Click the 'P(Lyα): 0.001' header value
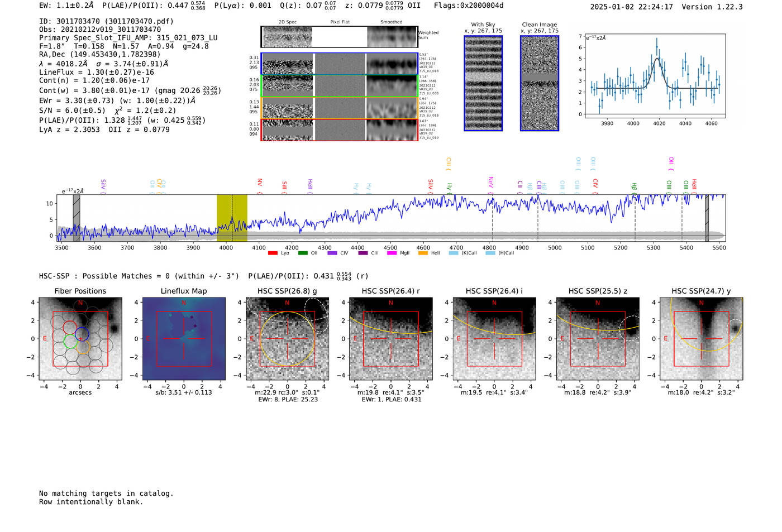 point(243,6)
